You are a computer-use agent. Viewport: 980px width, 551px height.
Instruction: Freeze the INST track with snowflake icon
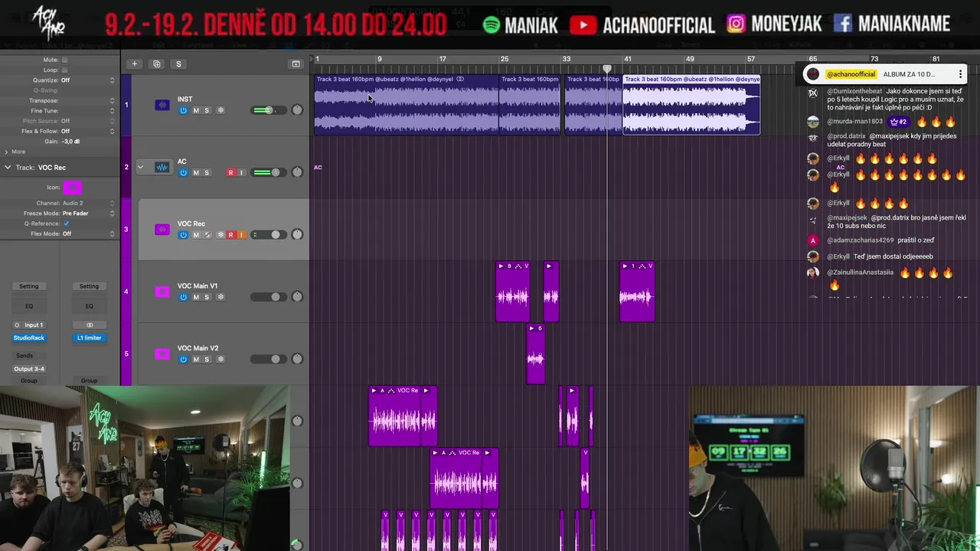point(220,110)
